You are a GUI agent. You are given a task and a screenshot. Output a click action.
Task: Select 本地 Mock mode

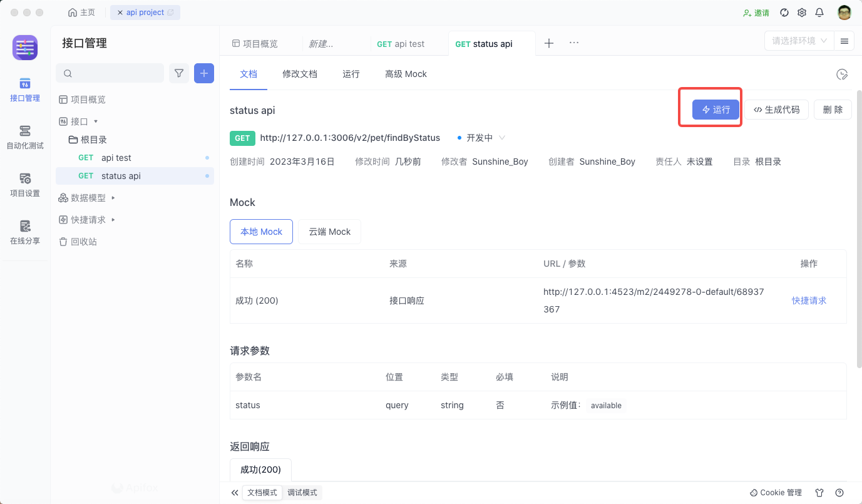pos(261,231)
